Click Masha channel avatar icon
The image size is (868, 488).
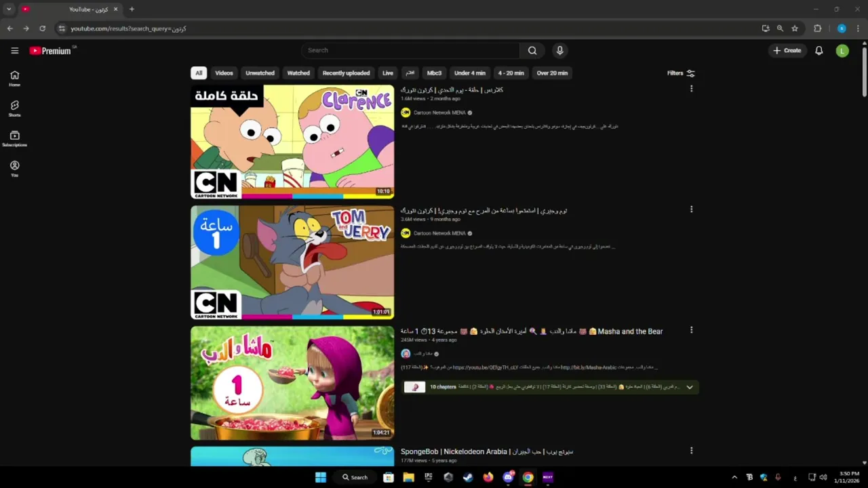point(406,354)
